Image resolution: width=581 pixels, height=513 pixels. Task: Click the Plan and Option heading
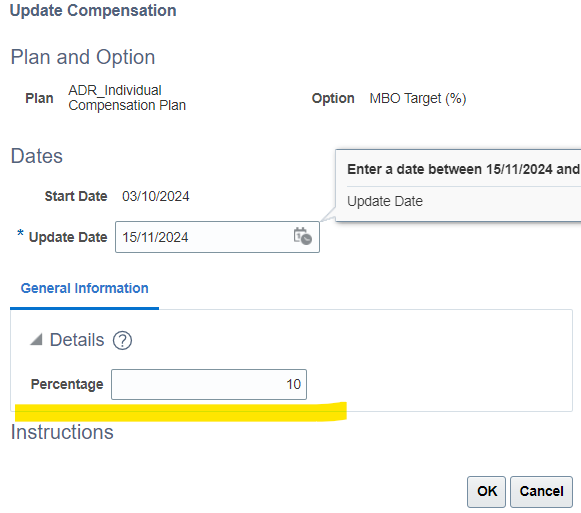pos(83,57)
